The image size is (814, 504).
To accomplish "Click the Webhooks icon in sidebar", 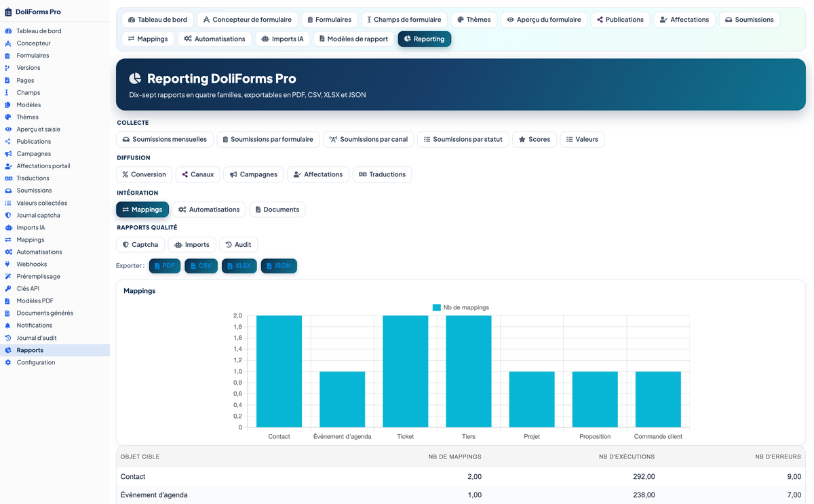I will [8, 264].
